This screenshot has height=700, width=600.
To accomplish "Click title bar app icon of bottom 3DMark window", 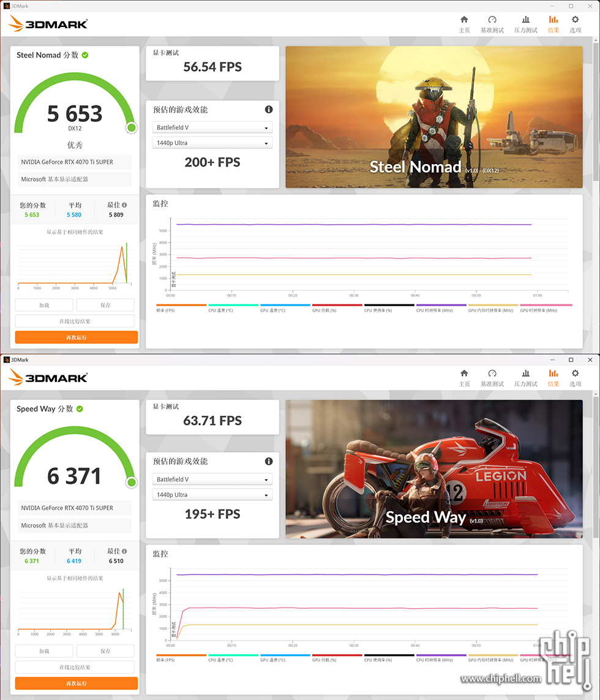I will pyautogui.click(x=6, y=359).
